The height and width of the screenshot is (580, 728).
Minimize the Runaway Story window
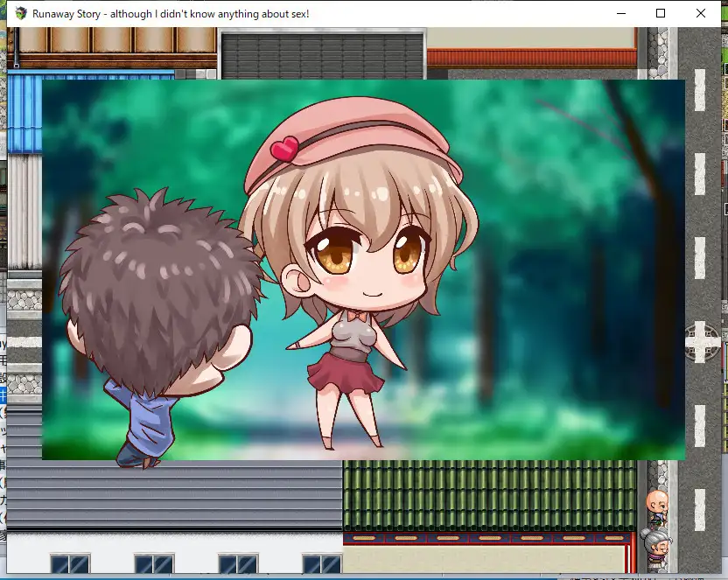click(x=620, y=13)
